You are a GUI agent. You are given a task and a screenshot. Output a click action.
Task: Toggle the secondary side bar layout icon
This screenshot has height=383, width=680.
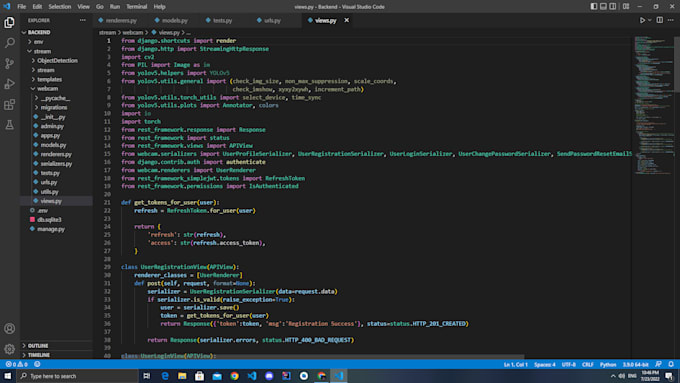click(613, 7)
